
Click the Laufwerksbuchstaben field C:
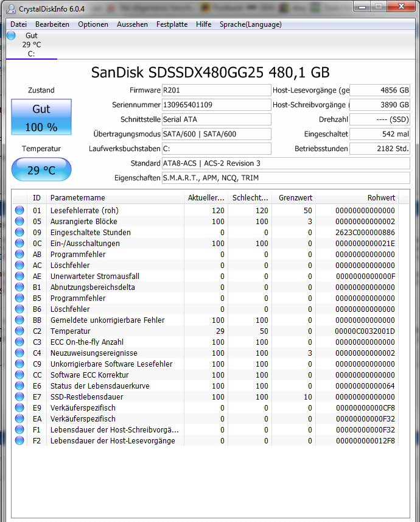pos(216,149)
